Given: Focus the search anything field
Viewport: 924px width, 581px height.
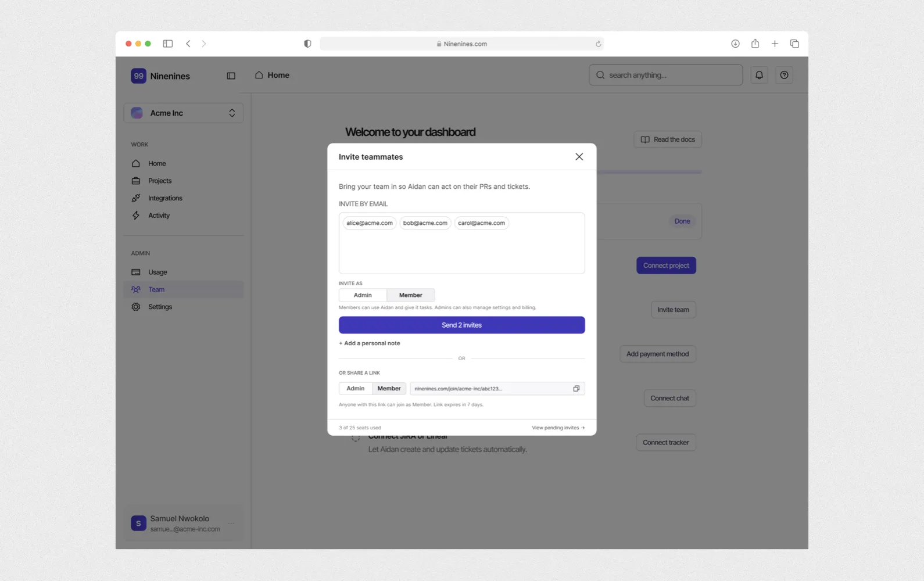Looking at the screenshot, I should pos(665,75).
